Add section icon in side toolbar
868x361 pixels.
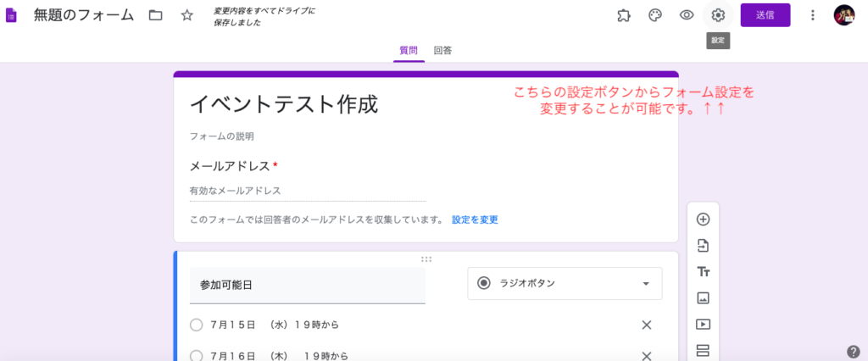point(703,351)
